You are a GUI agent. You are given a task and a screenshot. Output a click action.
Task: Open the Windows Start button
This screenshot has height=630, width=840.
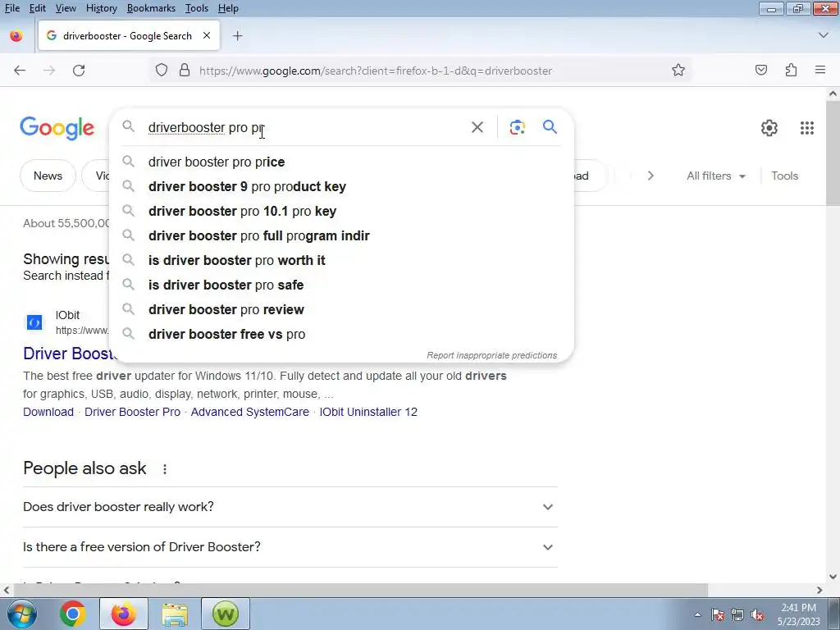tap(21, 614)
